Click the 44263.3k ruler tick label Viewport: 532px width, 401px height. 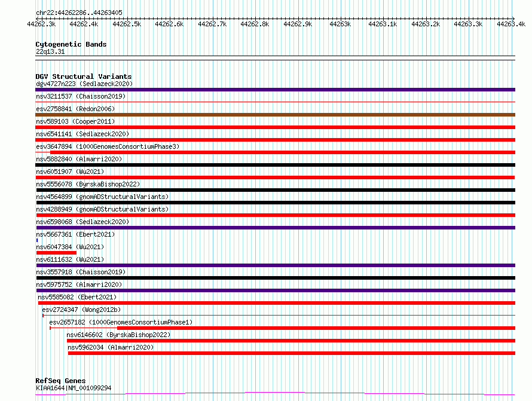pos(468,24)
